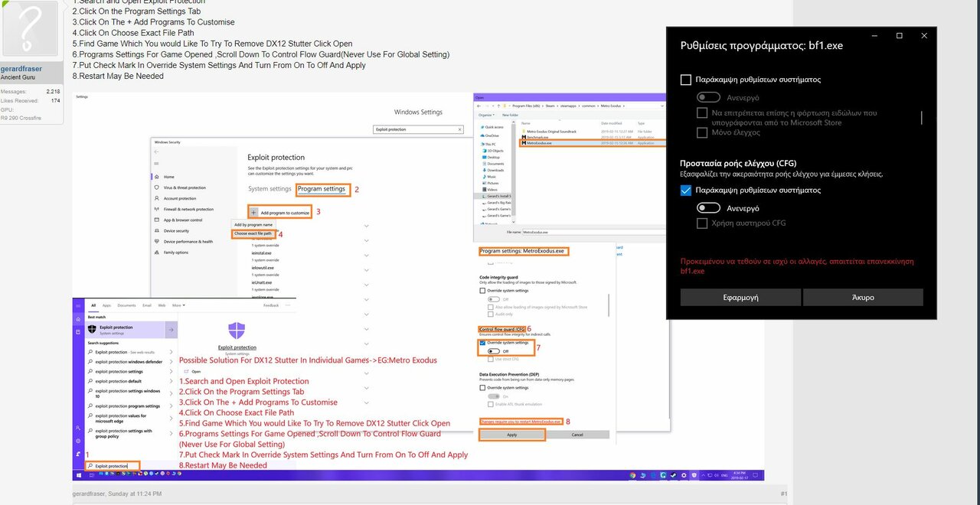
Task: Open Family options icon
Action: coord(157,252)
